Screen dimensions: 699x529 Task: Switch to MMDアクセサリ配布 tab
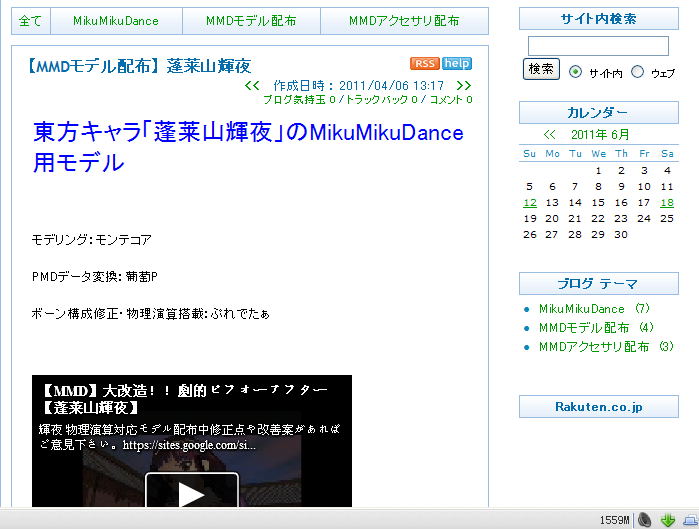(x=404, y=21)
